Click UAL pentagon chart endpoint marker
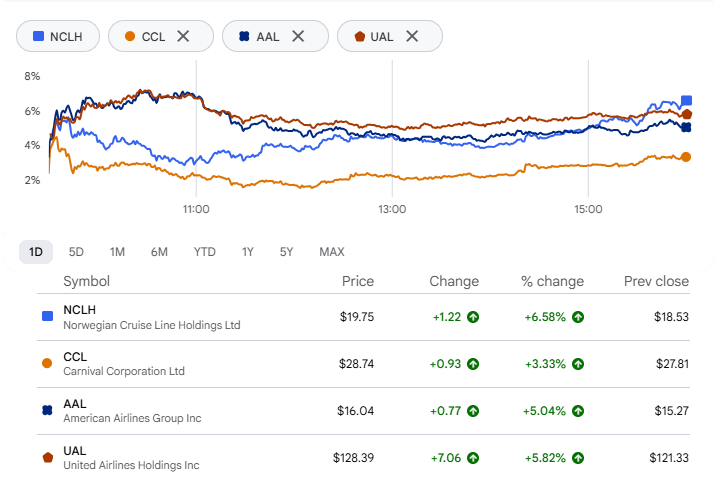 687,114
